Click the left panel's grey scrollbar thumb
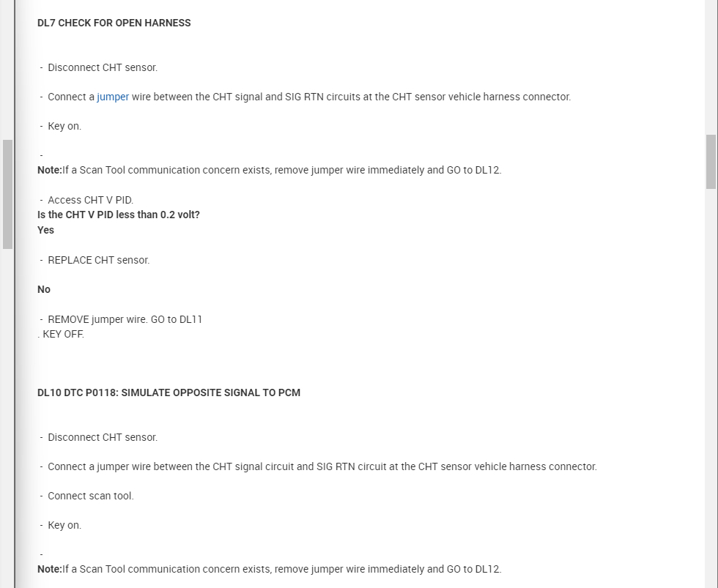 point(7,194)
